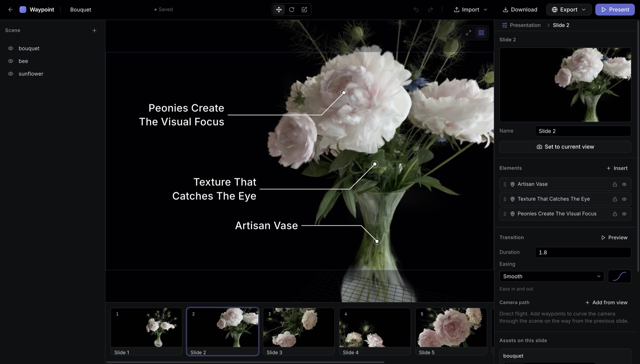This screenshot has width=640, height=364.
Task: Toggle visibility of sunflower in Scene
Action: pyautogui.click(x=11, y=74)
